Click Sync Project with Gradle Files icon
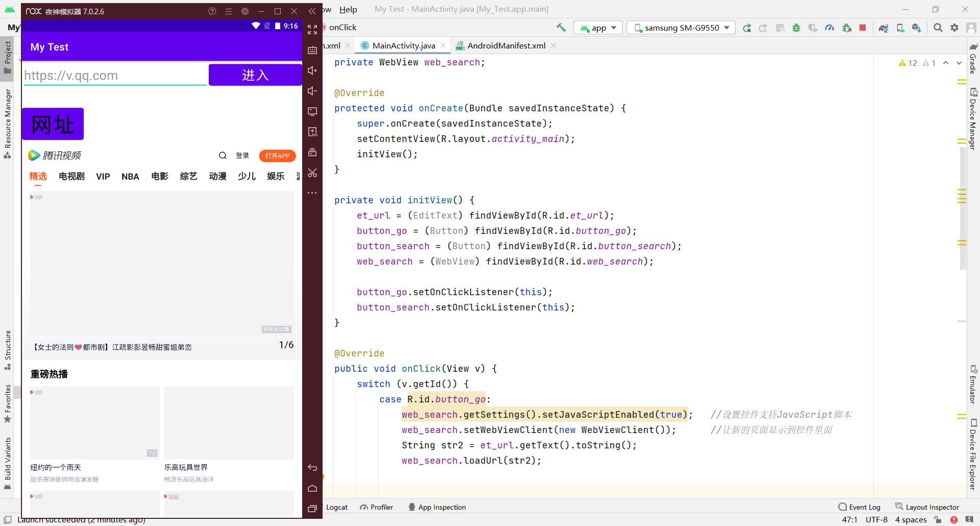Screen dimensions: 980x526 (x=884, y=28)
